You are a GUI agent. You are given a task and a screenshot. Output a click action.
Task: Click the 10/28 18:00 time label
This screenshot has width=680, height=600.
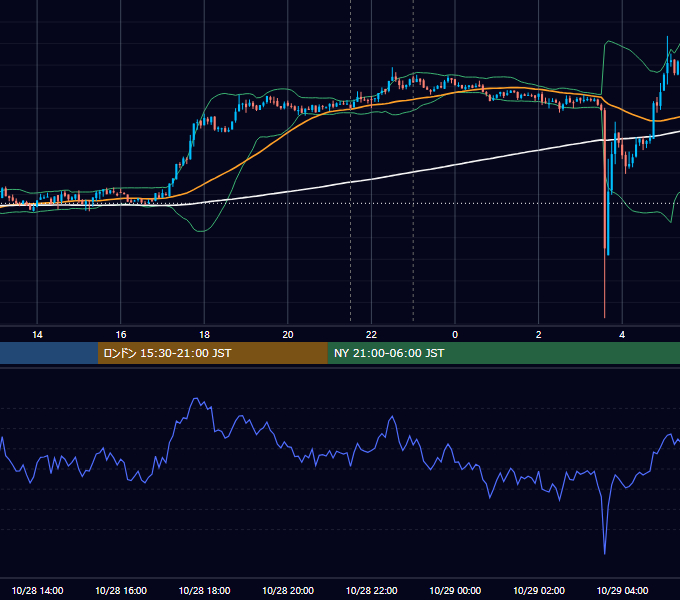tap(204, 590)
